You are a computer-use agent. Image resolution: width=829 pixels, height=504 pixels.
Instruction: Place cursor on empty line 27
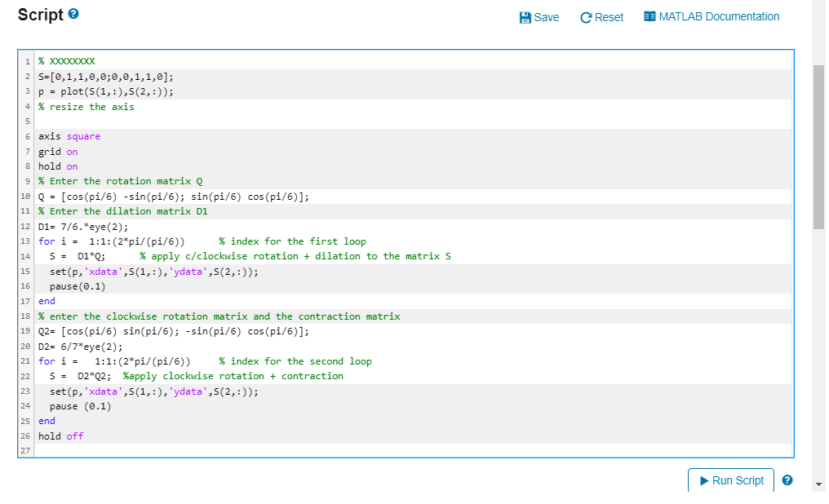(x=245, y=450)
